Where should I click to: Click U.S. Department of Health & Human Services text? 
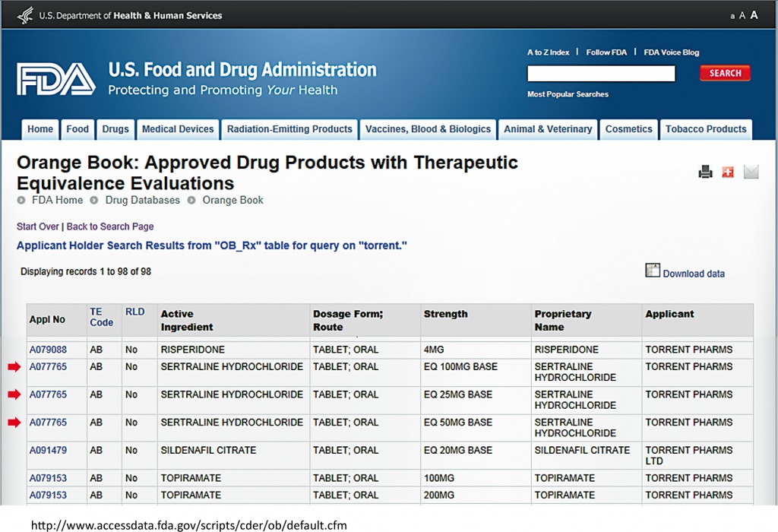[x=131, y=15]
